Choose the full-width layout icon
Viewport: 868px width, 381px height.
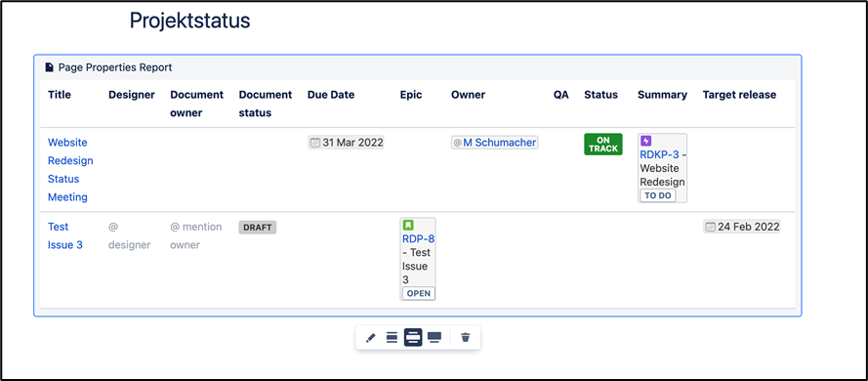[x=434, y=337]
